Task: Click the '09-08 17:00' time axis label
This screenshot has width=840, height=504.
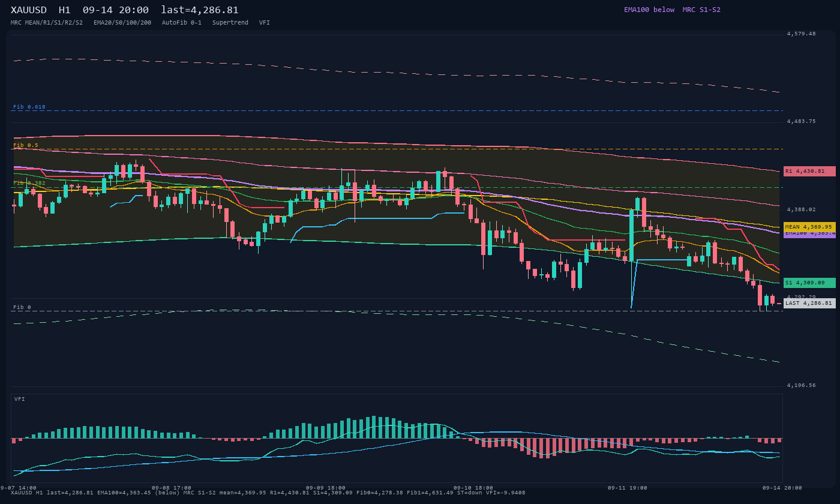Action: click(172, 488)
